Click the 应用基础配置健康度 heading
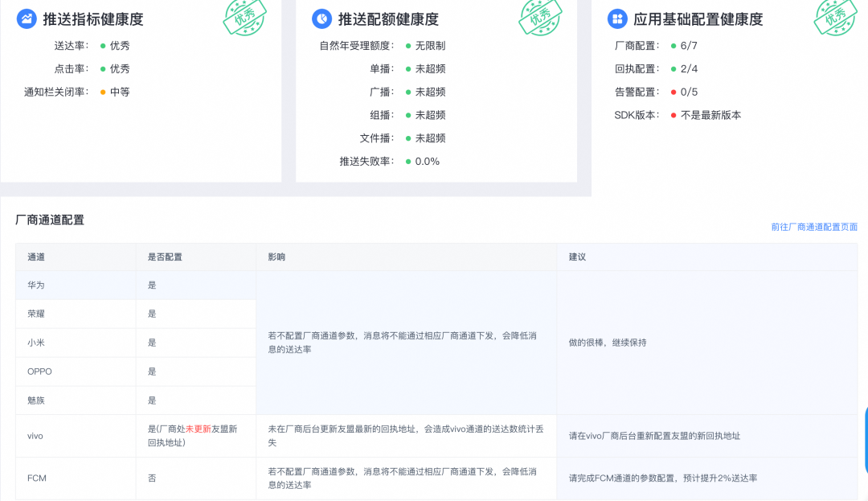The image size is (868, 501). [x=698, y=19]
